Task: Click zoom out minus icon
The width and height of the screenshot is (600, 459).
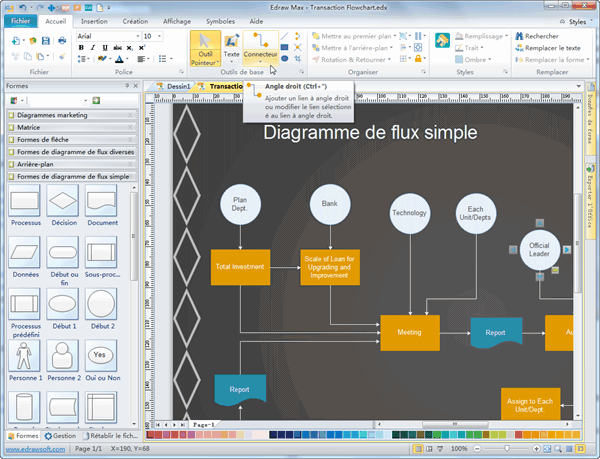Action: click(477, 449)
